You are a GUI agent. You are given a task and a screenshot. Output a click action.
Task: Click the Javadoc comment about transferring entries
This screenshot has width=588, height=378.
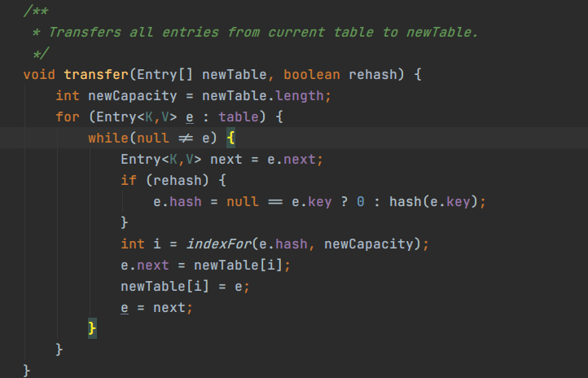(263, 33)
